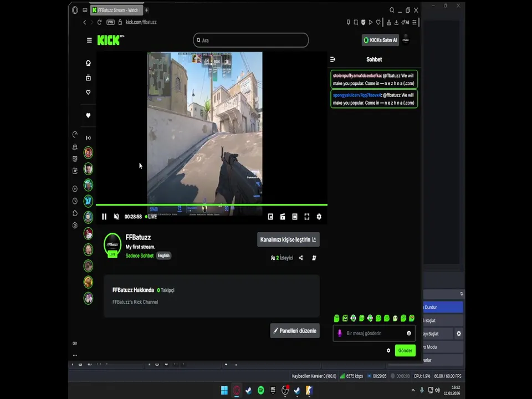The height and width of the screenshot is (399, 532).
Task: Open Spotify from the taskbar
Action: pyautogui.click(x=260, y=391)
